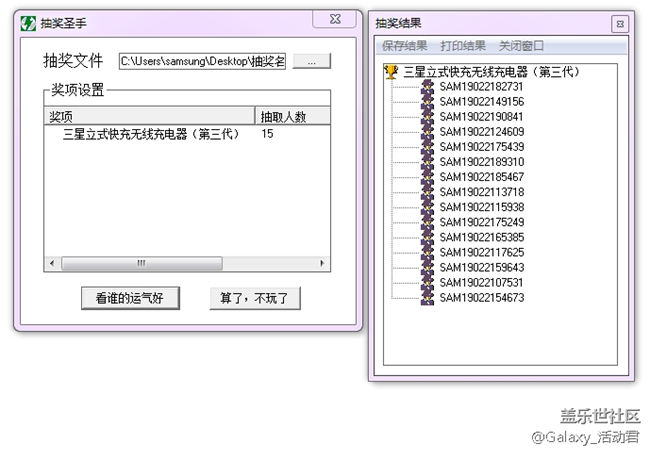Select the avatar icon for SAM19022124609
This screenshot has width=650, height=460.
[427, 132]
